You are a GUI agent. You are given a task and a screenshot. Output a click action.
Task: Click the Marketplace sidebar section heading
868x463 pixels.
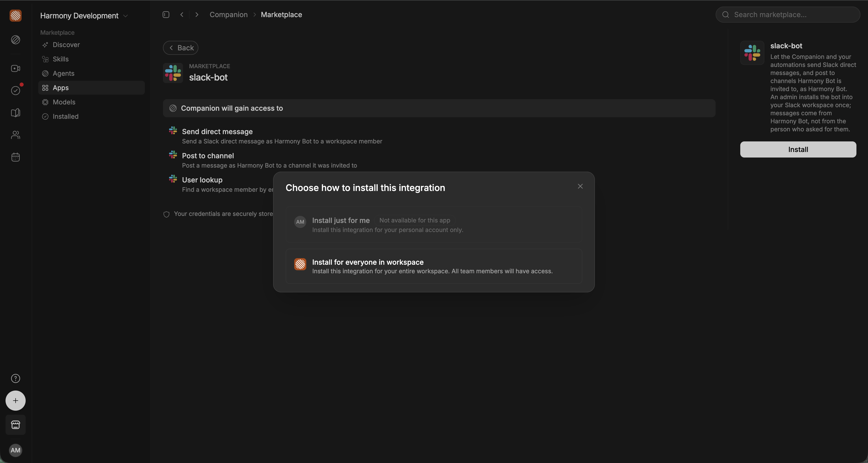pos(57,33)
